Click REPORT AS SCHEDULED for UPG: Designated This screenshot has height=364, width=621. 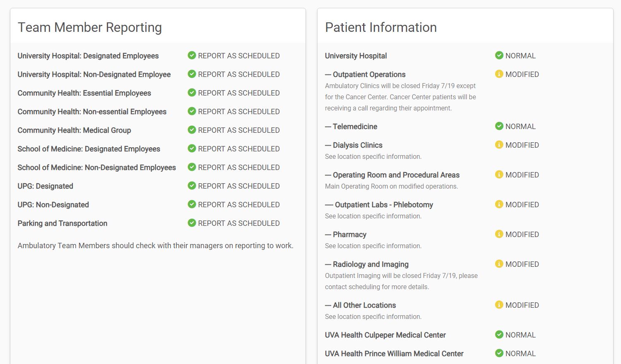(239, 186)
